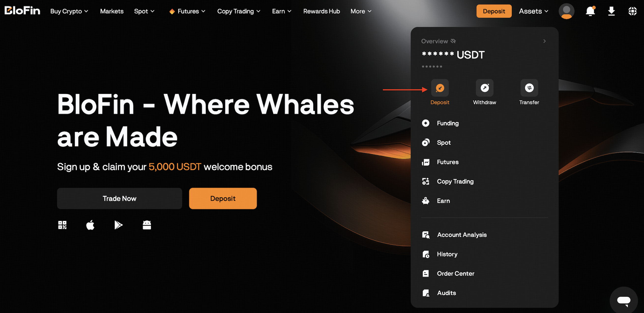The height and width of the screenshot is (313, 644).
Task: Open the live chat support bubble
Action: coord(624,300)
